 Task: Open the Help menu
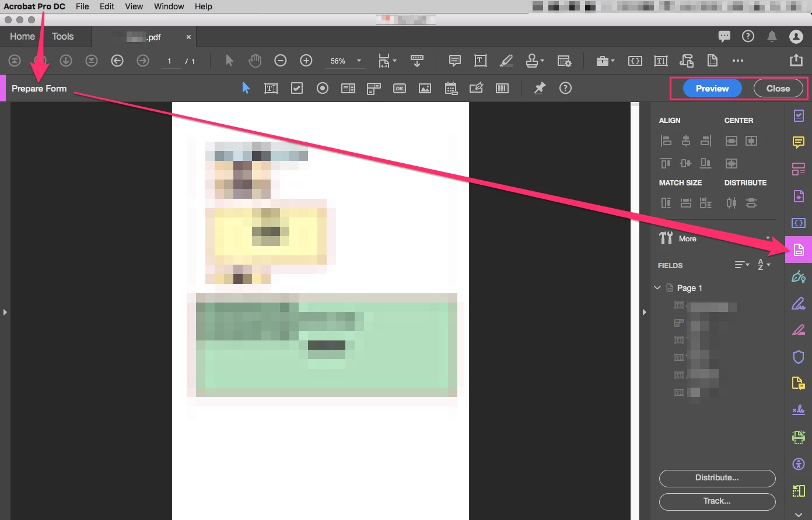coord(204,6)
